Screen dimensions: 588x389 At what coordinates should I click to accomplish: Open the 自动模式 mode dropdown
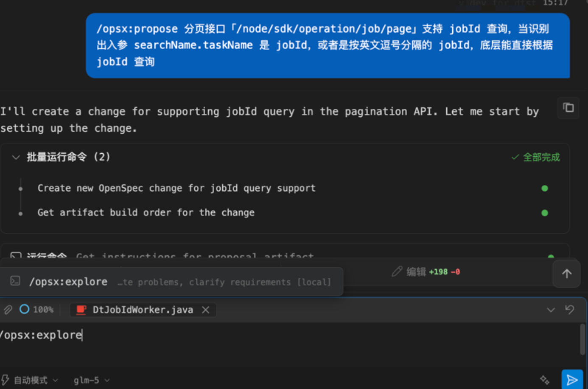click(x=31, y=380)
